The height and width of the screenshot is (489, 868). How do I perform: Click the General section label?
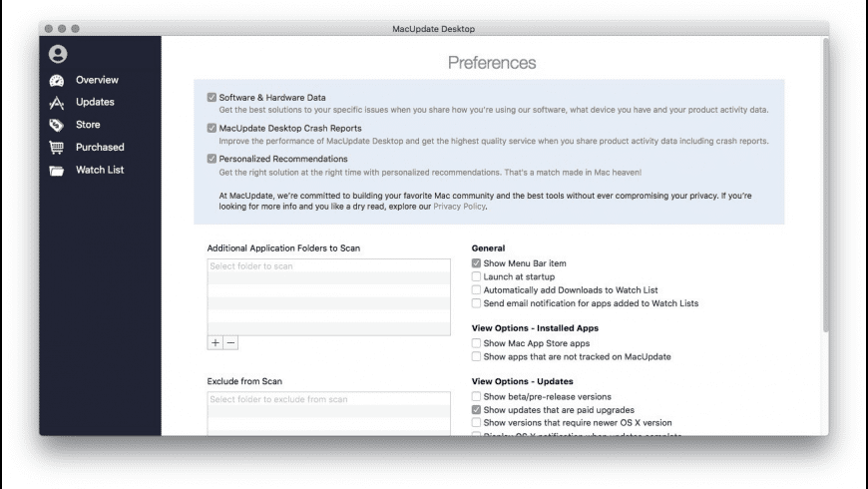488,248
